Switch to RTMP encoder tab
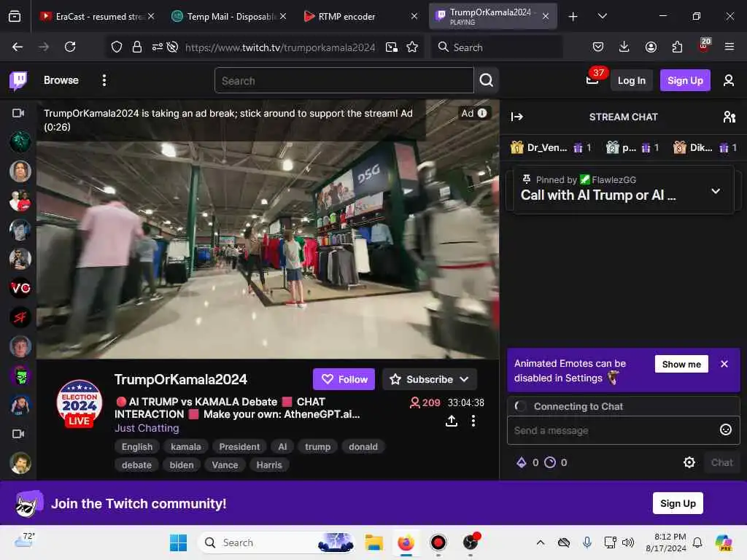This screenshot has width=747, height=560. (x=360, y=16)
